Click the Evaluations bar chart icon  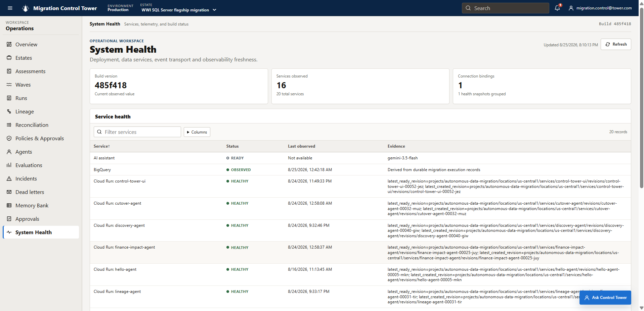[9, 165]
